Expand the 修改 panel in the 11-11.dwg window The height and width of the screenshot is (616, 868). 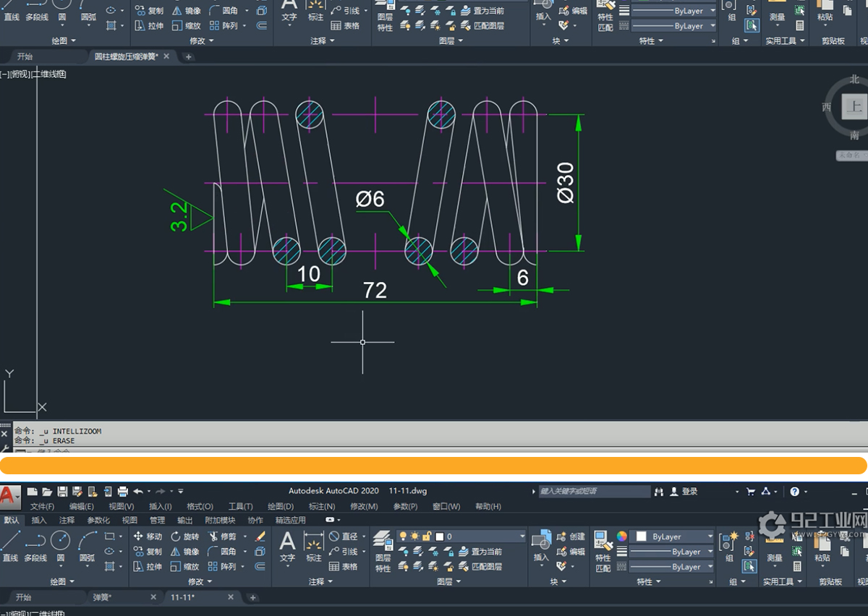199,581
